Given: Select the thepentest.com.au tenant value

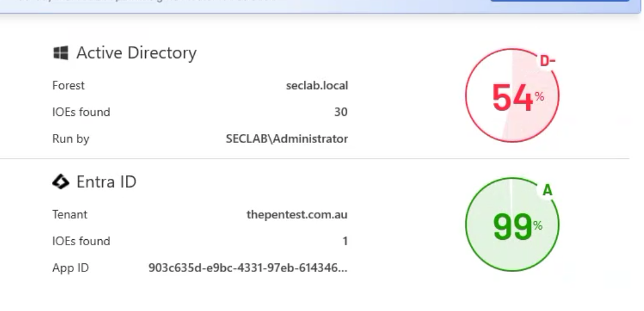Looking at the screenshot, I should point(297,215).
